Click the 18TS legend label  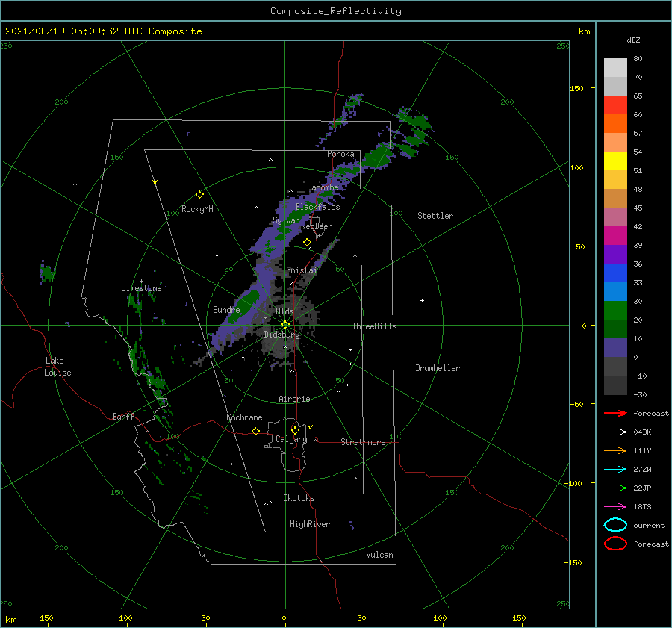(642, 507)
